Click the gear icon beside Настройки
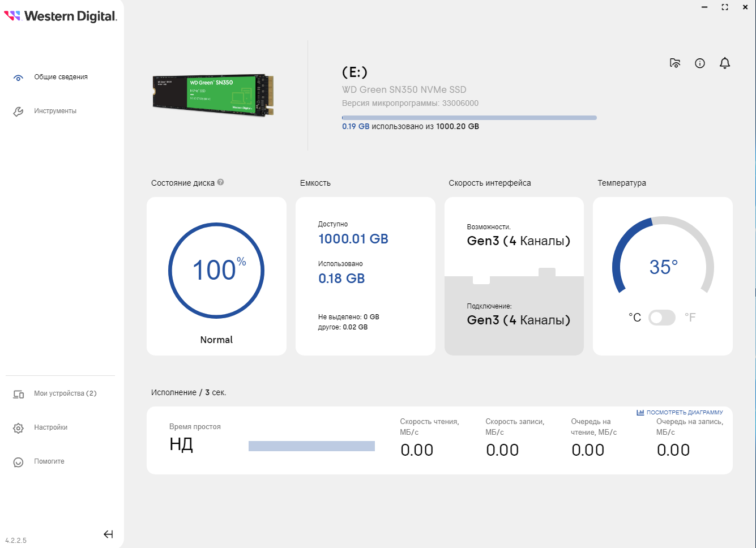756x548 pixels. (x=18, y=428)
